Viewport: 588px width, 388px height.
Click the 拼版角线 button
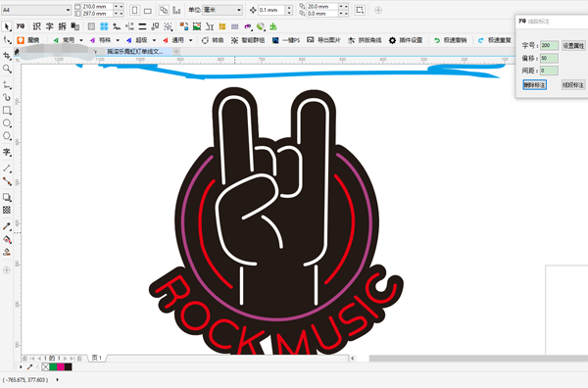coord(365,40)
